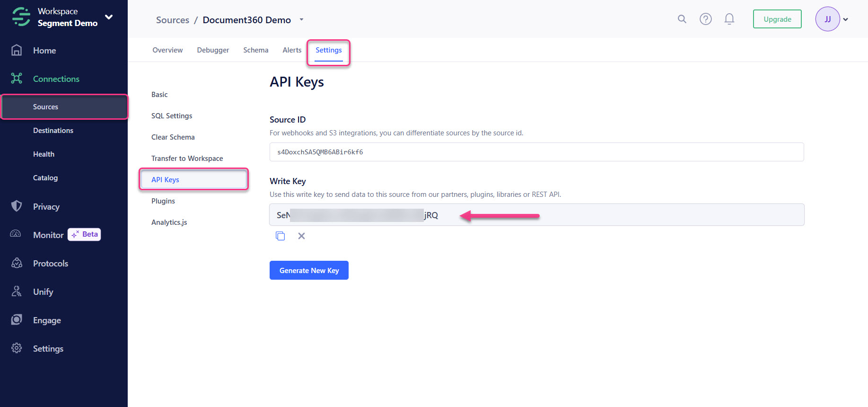The width and height of the screenshot is (868, 407).
Task: Click the Monitor gauge icon
Action: click(x=16, y=234)
